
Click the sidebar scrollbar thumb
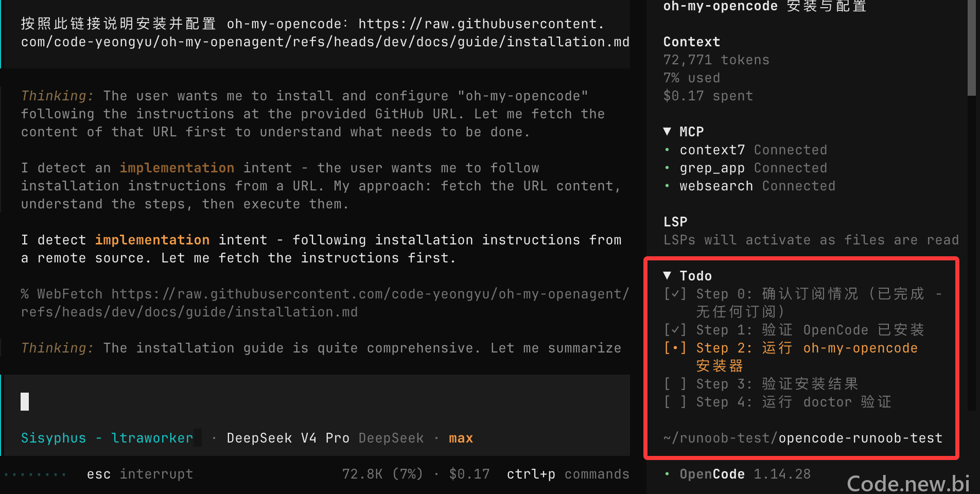pos(972,47)
